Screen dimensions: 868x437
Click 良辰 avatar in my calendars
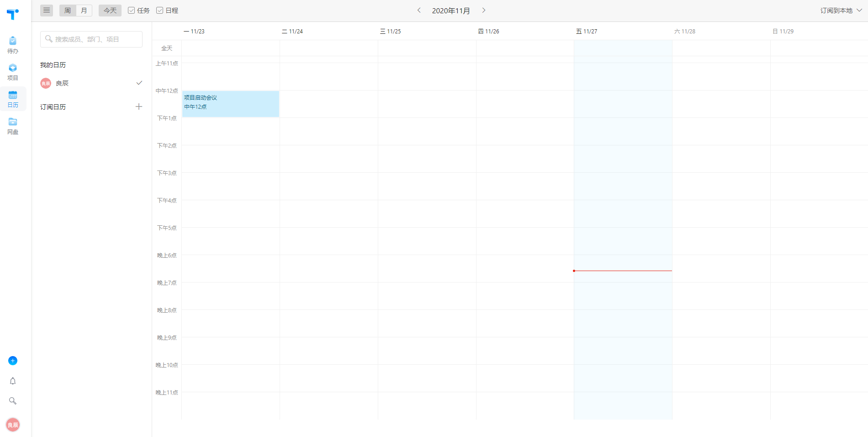click(x=46, y=83)
